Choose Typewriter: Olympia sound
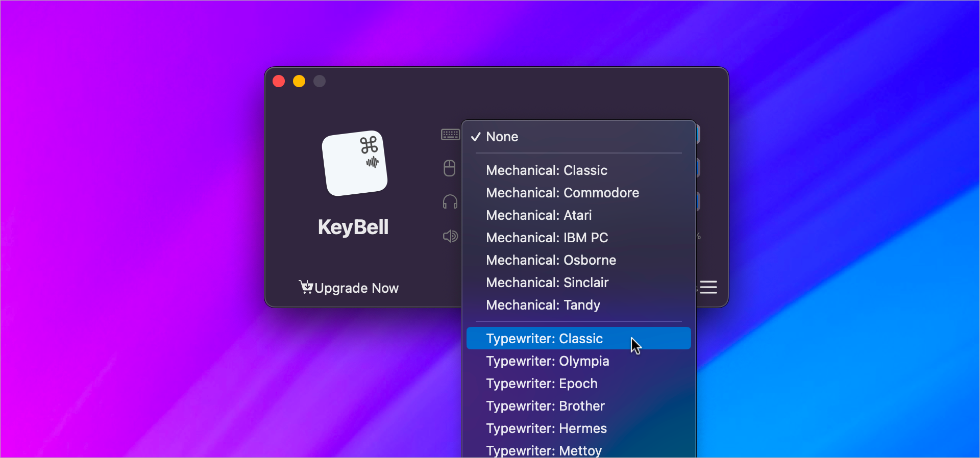This screenshot has width=980, height=458. [579, 361]
